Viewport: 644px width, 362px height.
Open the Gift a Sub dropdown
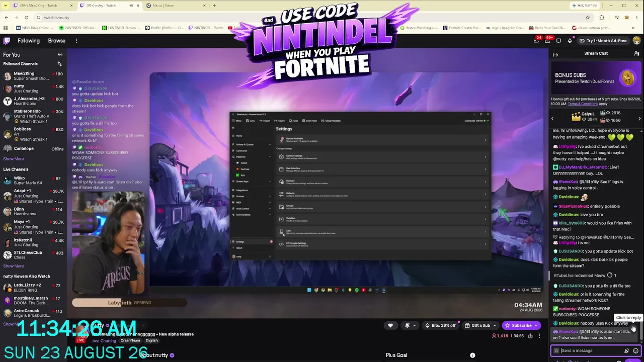[480, 325]
